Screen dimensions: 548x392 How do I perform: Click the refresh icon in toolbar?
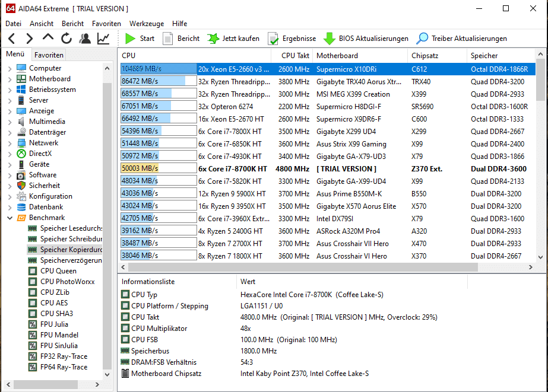coord(66,39)
